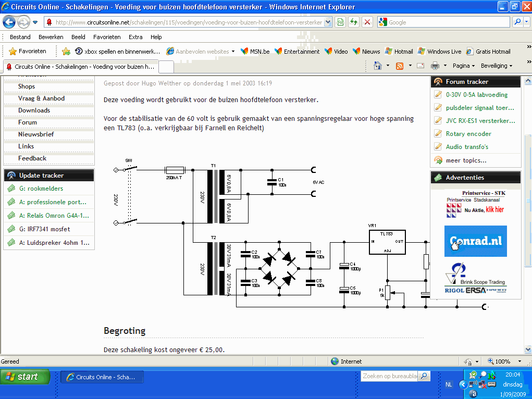Image resolution: width=532 pixels, height=399 pixels.
Task: Open the Forum sidebar link
Action: pyautogui.click(x=28, y=122)
